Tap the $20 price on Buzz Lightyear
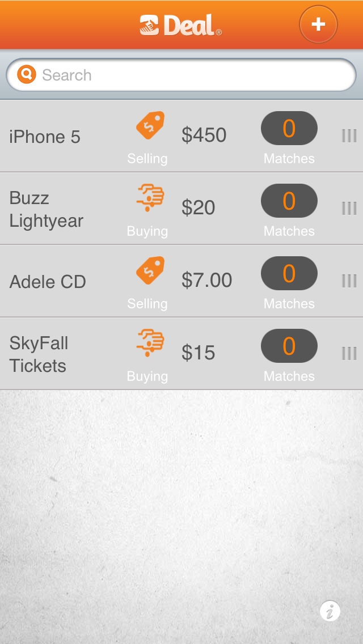363x644 pixels. point(199,208)
